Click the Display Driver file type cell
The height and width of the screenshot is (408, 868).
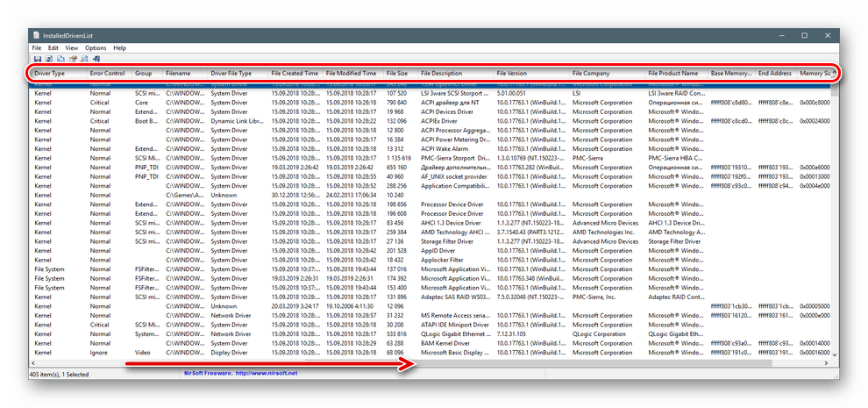(x=229, y=353)
